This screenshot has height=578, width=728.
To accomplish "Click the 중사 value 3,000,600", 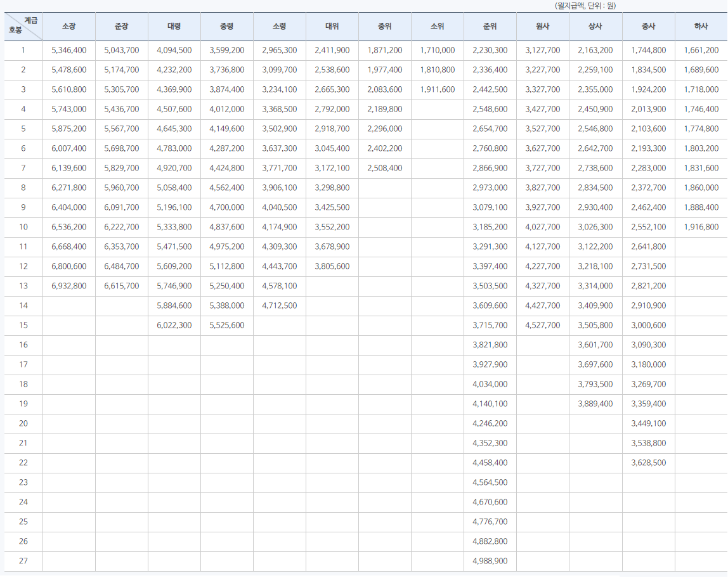I will 649,325.
